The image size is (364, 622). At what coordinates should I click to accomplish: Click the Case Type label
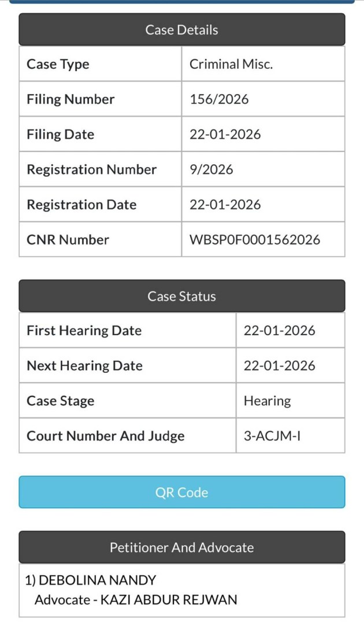(58, 64)
